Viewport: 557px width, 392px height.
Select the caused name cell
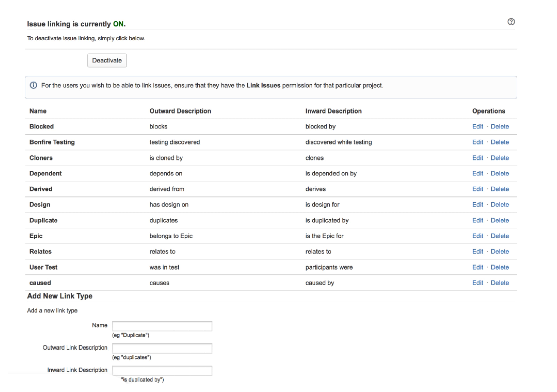40,283
